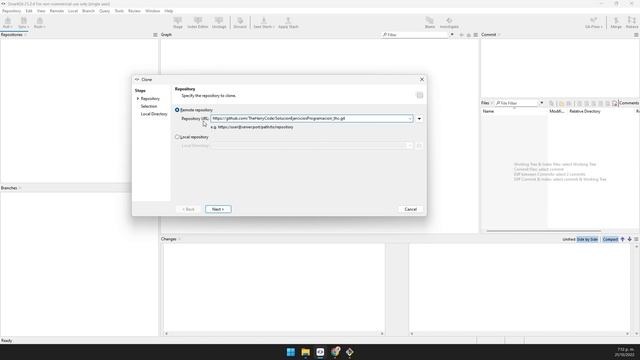Click the Pull toolbar icon
This screenshot has height=360, width=640.
click(7, 22)
